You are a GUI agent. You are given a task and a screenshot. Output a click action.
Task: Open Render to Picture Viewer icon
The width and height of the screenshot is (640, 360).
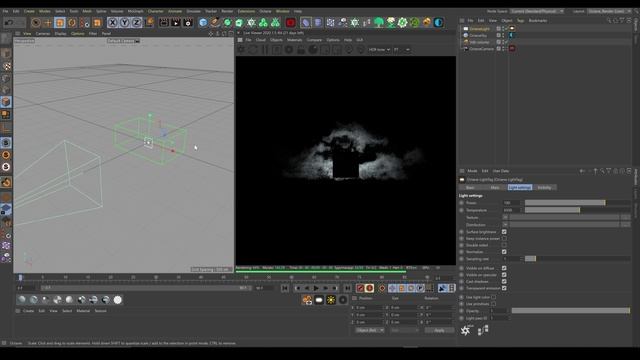[176, 22]
